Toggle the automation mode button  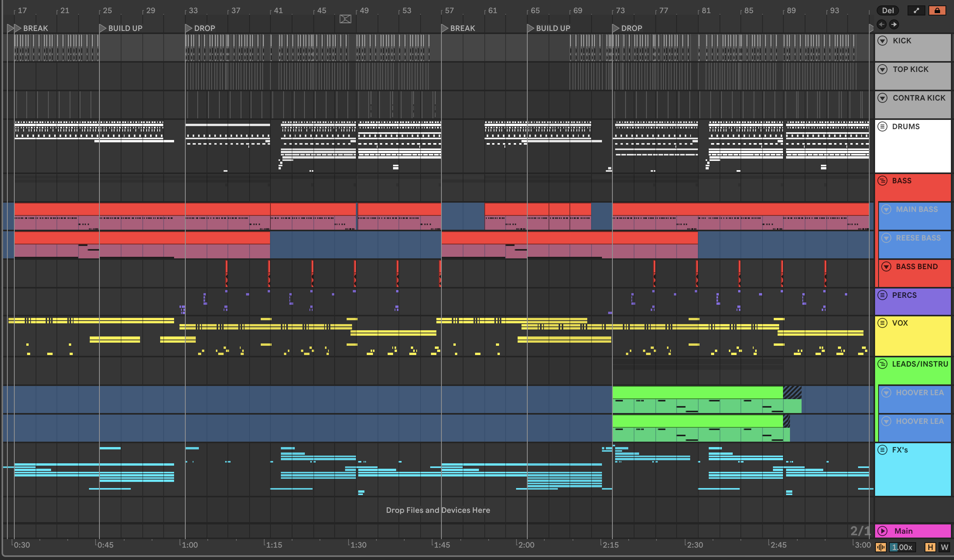(916, 10)
